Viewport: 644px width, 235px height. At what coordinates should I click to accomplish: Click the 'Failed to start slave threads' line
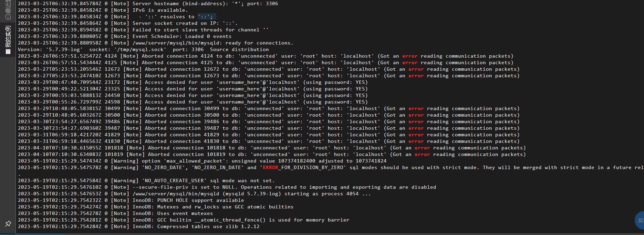coord(143,30)
